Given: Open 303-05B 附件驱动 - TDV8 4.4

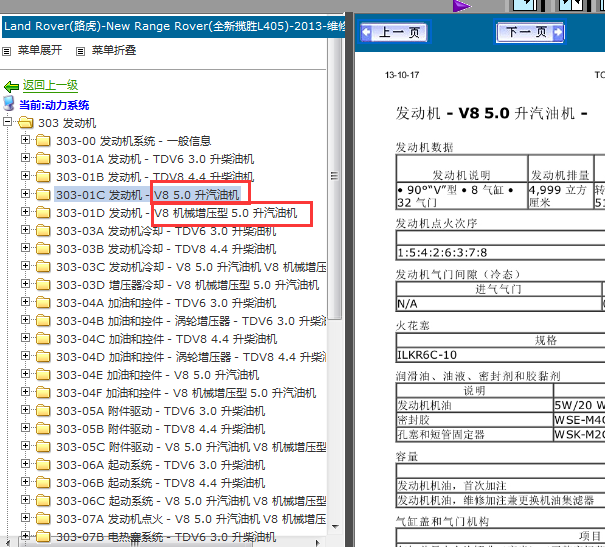Looking at the screenshot, I should (161, 429).
